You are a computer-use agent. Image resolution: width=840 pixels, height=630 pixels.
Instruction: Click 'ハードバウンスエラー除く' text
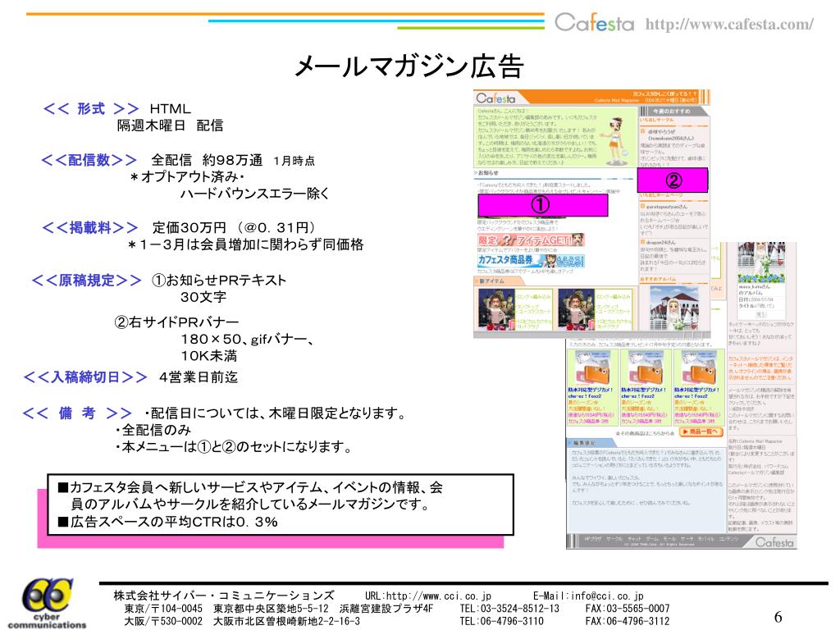click(254, 194)
